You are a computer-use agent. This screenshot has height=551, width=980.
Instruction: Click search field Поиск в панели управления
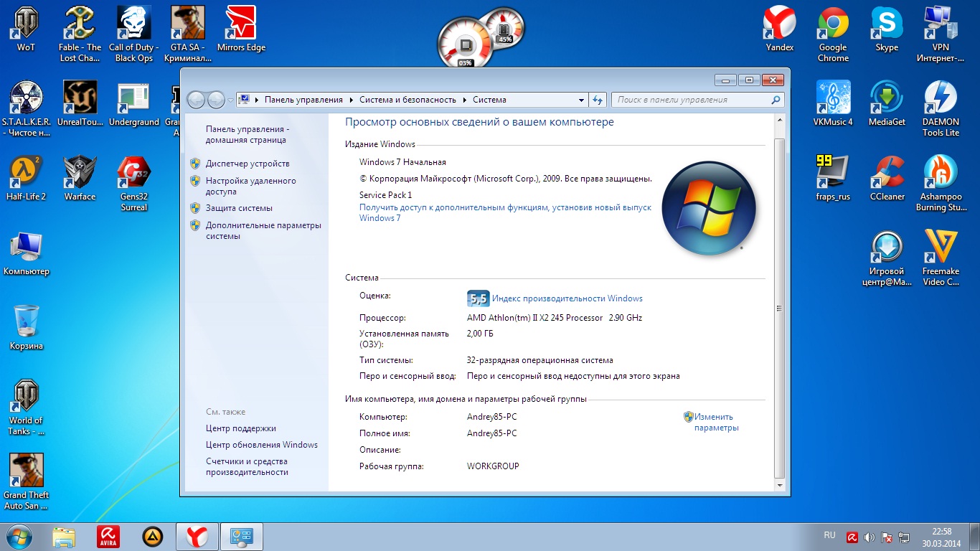click(697, 100)
